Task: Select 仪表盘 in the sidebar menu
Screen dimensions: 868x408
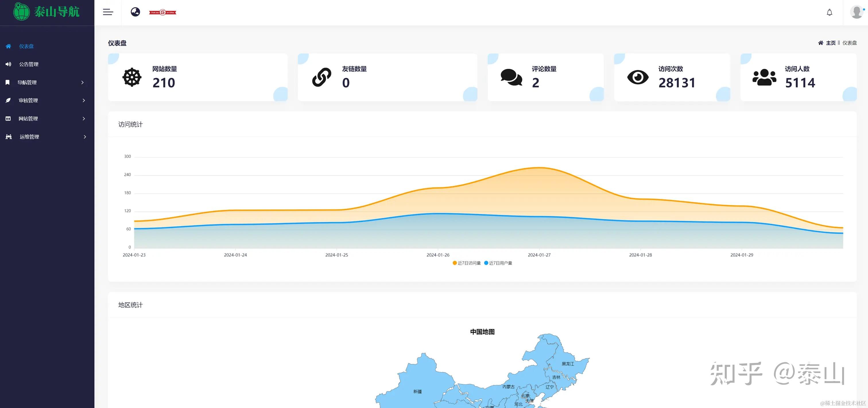Action: [26, 46]
